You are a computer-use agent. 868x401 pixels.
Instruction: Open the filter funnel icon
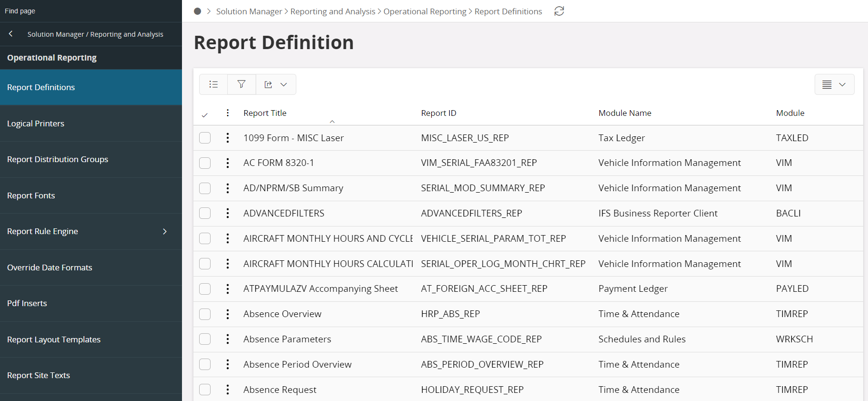point(242,84)
